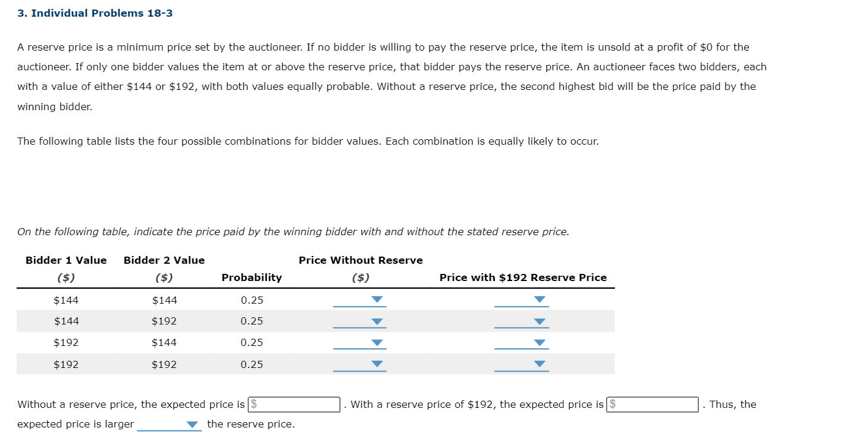
Task: Click the expected price with $192 reserve input box
Action: (x=651, y=404)
